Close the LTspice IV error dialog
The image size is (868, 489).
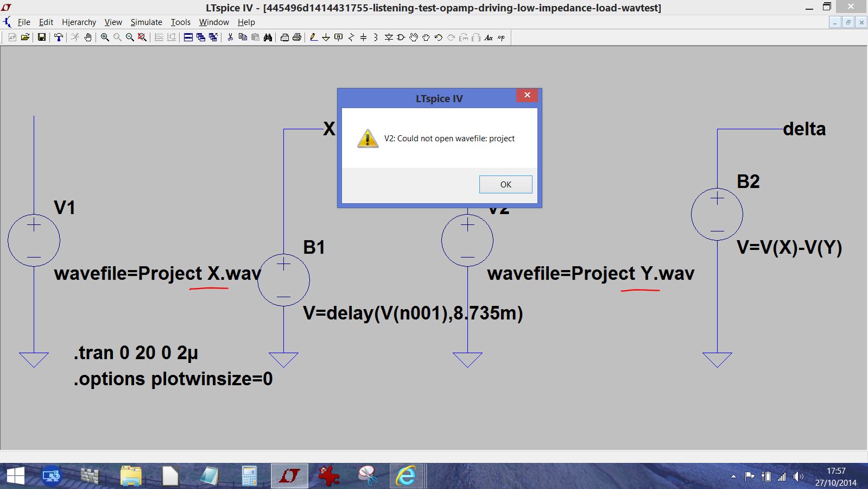click(527, 95)
